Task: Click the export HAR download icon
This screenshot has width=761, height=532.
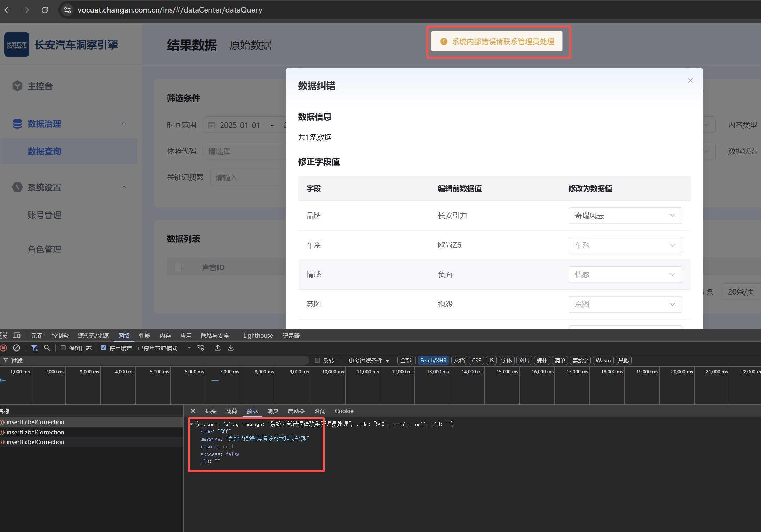Action: click(231, 348)
